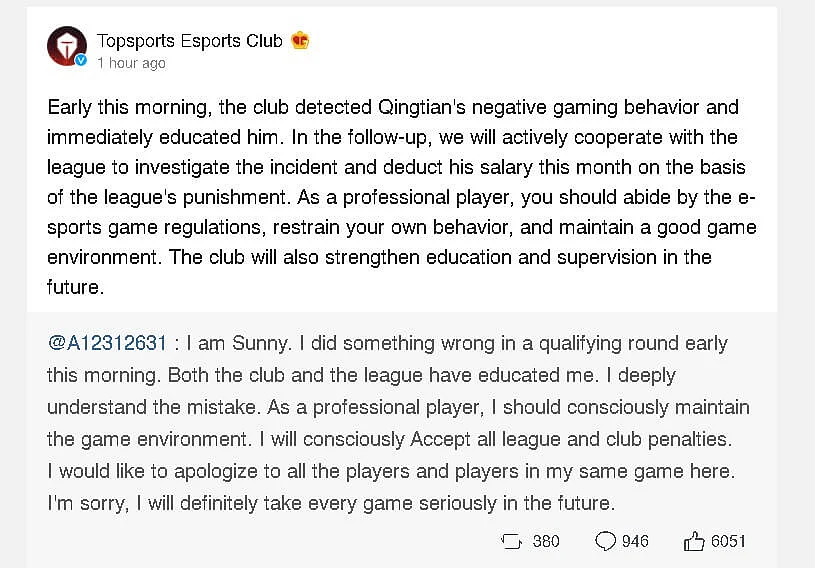Open the 380 reposts count

(x=546, y=541)
